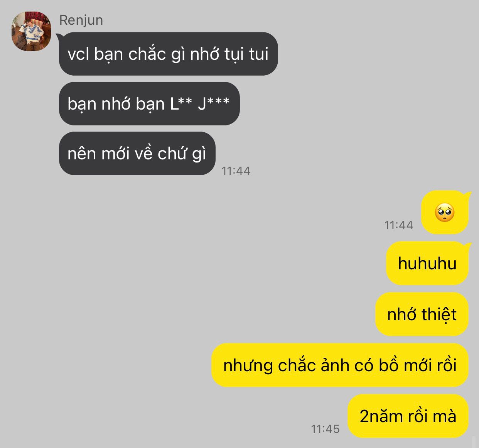
Task: Open Renjun's profile picture
Action: (x=31, y=31)
